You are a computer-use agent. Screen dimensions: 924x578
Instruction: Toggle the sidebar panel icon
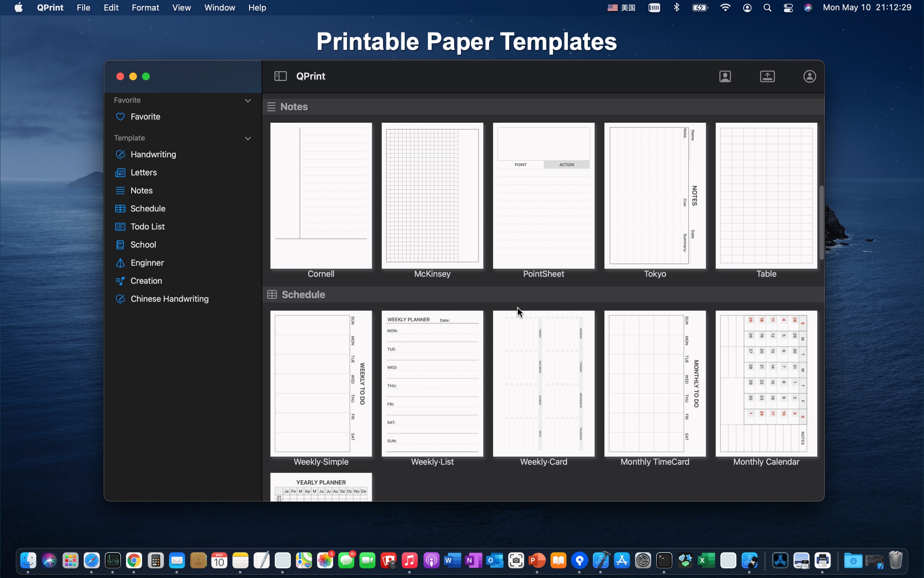click(x=280, y=76)
